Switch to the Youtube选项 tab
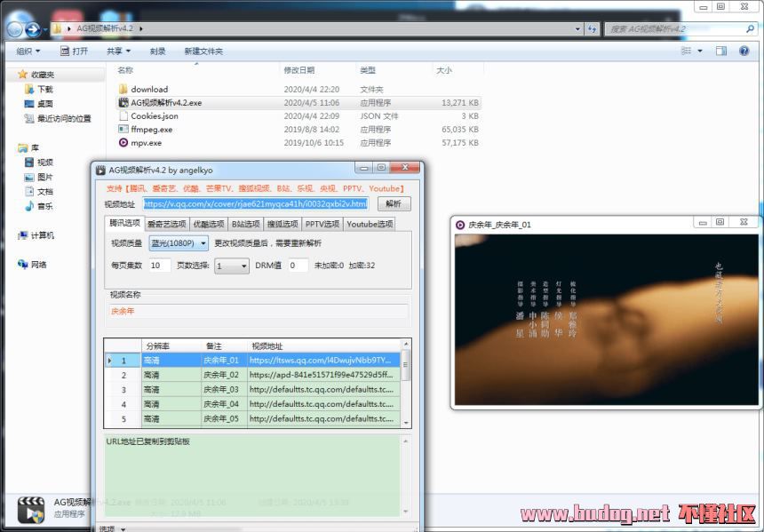The image size is (764, 532). [x=370, y=224]
